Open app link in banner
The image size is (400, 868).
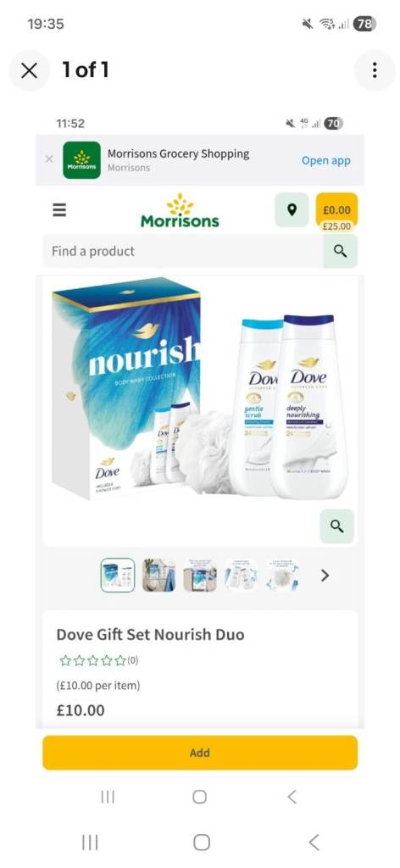[326, 160]
